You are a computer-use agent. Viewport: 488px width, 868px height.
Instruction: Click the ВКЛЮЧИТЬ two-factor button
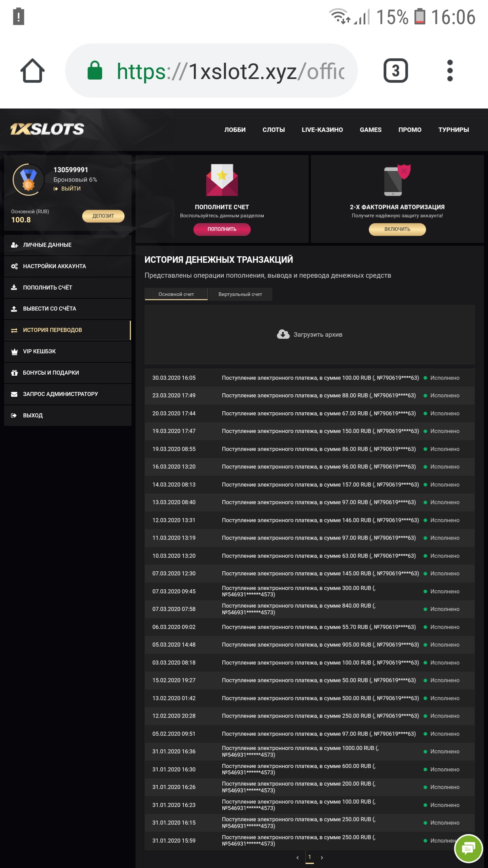(397, 229)
